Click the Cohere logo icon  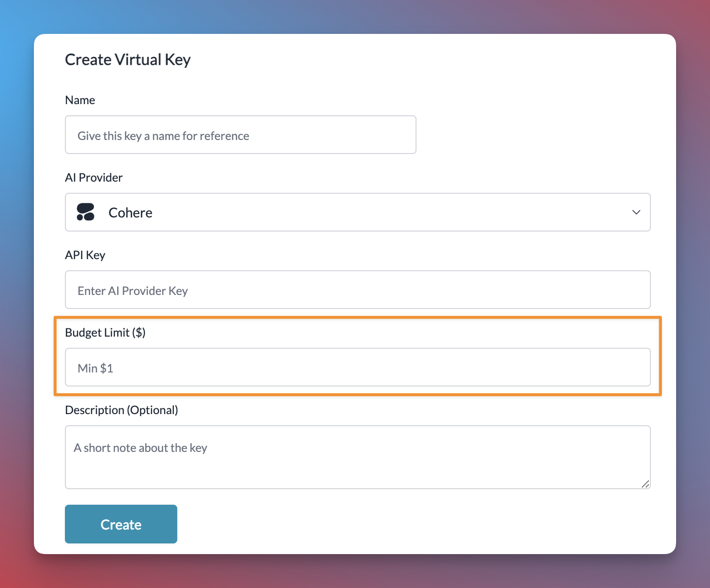pyautogui.click(x=86, y=212)
